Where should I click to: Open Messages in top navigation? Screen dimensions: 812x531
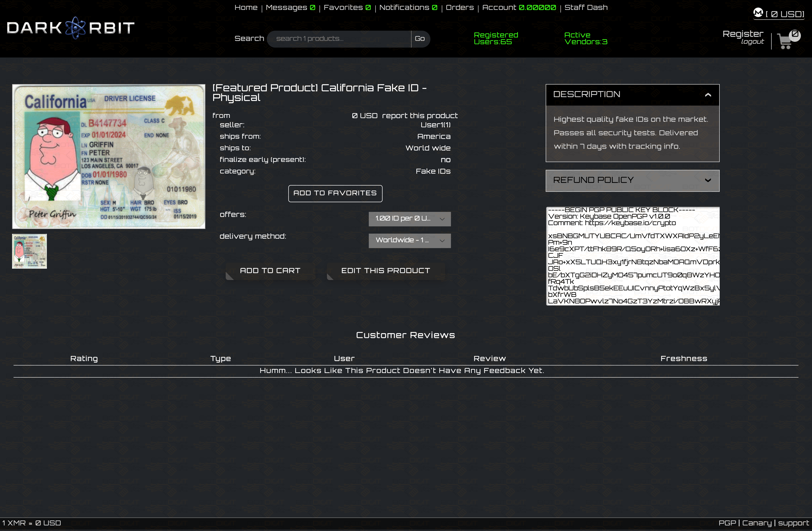pyautogui.click(x=290, y=7)
